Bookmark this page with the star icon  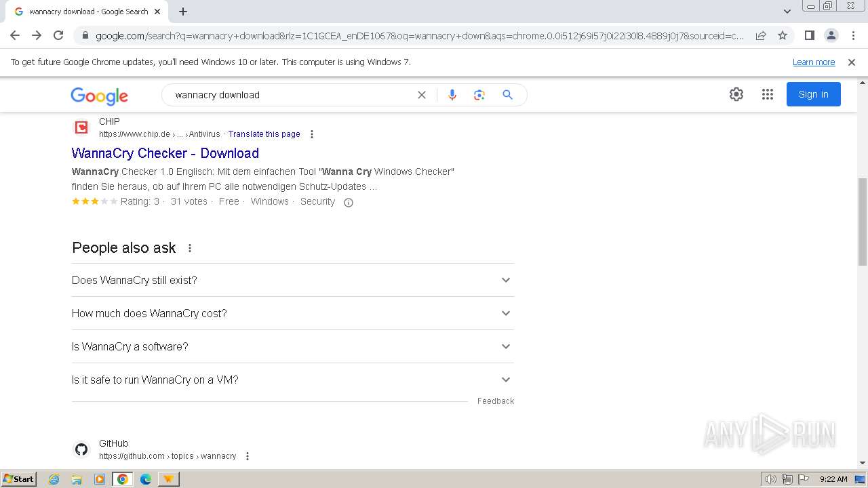click(783, 35)
